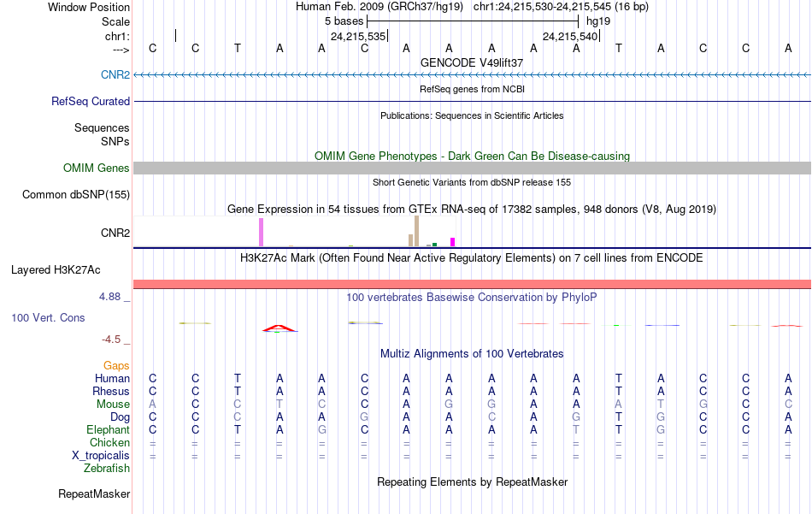Click 'RefSeq genes from NCBI' track title
Screen dimensions: 812x514
tap(473, 89)
